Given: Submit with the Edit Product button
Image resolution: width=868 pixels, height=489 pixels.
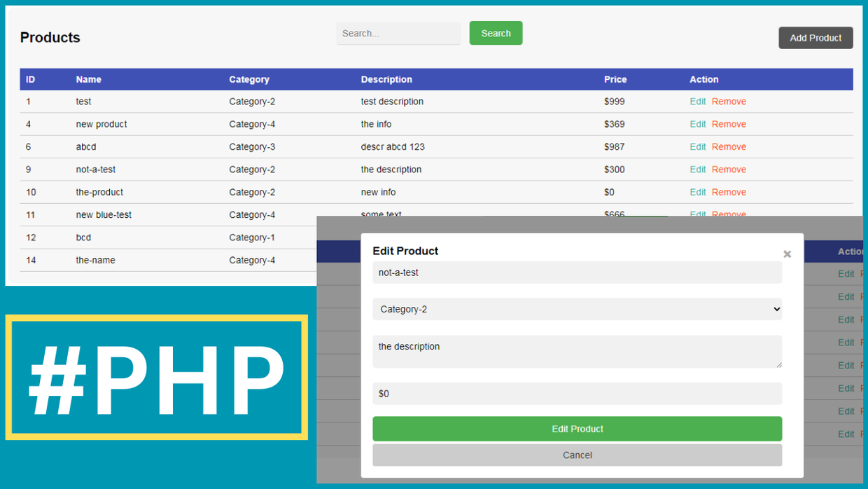Looking at the screenshot, I should tap(577, 429).
